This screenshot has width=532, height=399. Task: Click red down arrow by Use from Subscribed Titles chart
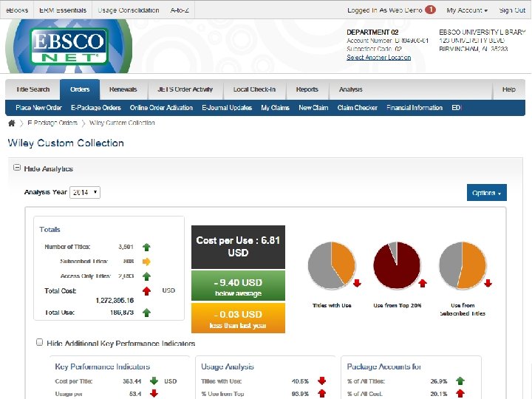(x=488, y=283)
